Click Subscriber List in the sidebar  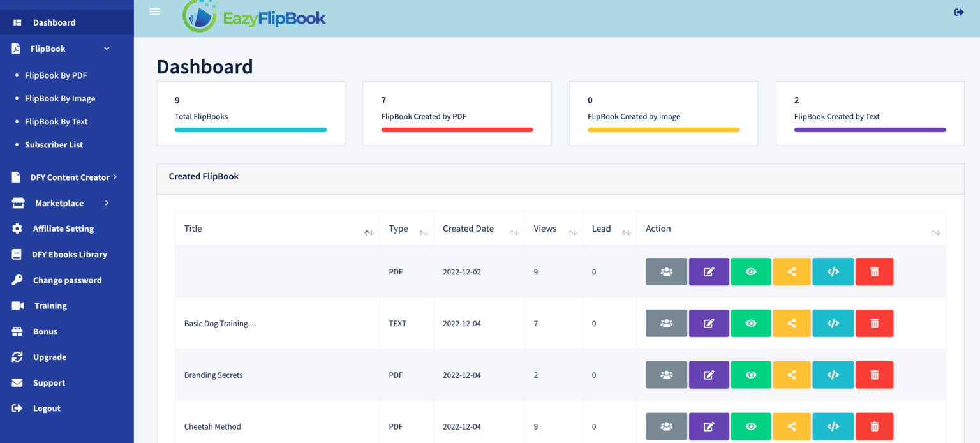tap(54, 145)
